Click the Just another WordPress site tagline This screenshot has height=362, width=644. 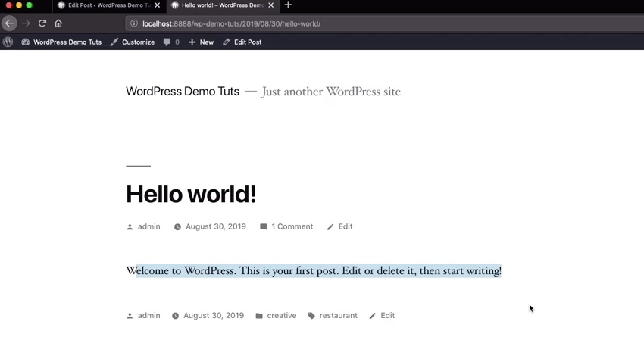point(330,92)
